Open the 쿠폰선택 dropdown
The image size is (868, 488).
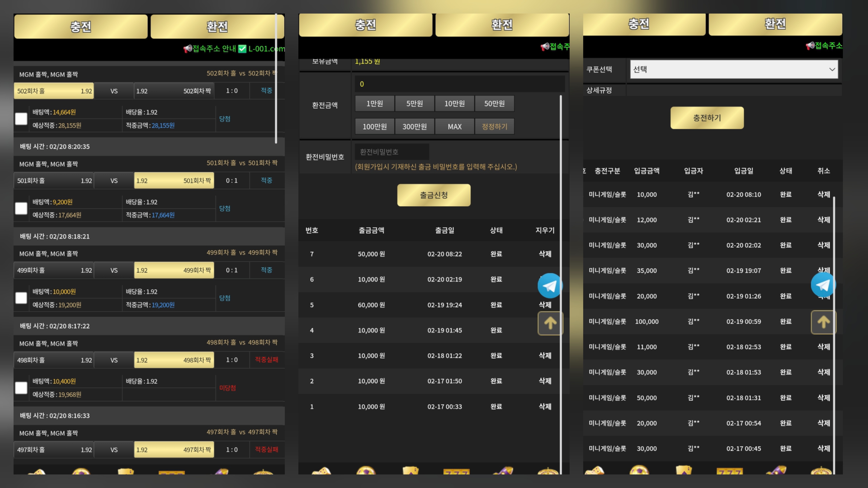point(734,69)
